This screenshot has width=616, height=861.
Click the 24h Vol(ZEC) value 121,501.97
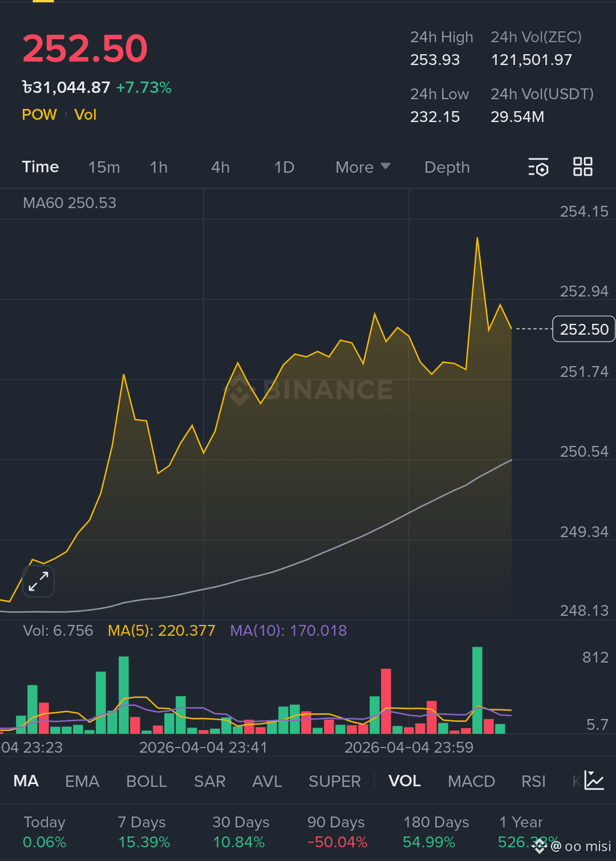[532, 60]
